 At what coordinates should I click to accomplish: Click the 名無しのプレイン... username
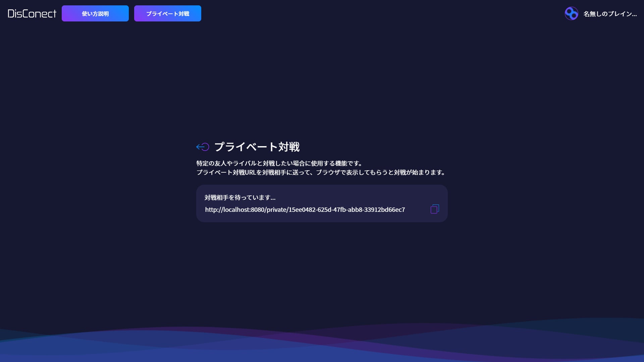[x=610, y=14]
